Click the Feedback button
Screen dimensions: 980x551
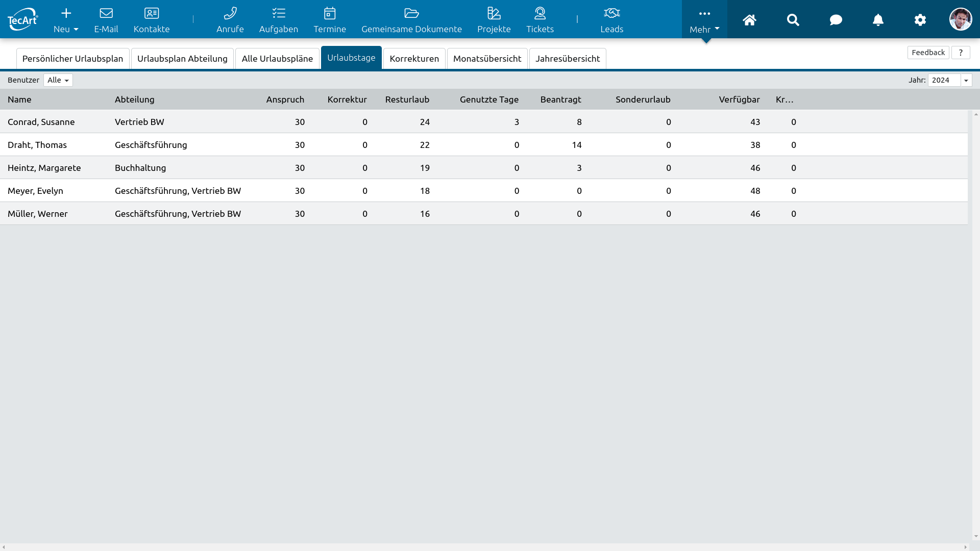(928, 53)
